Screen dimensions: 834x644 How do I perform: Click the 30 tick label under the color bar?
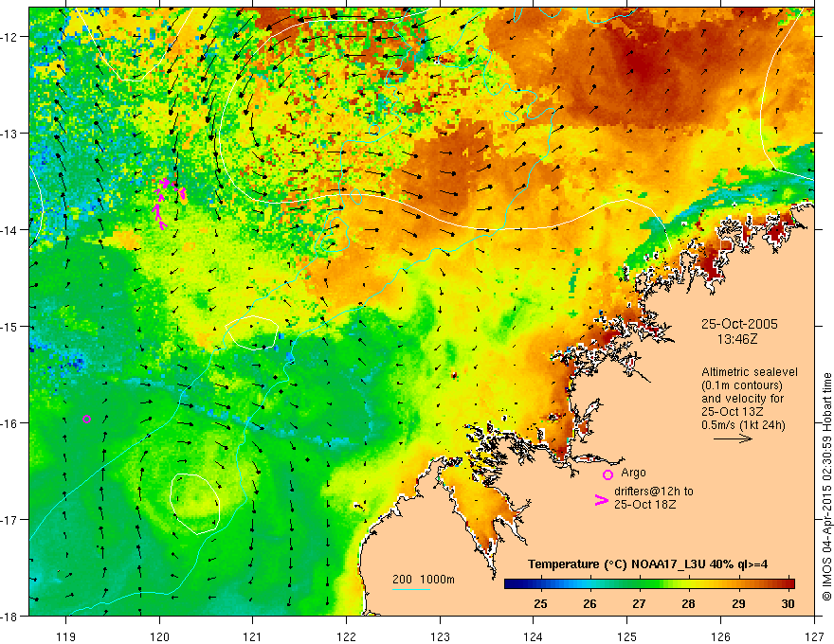click(x=788, y=603)
